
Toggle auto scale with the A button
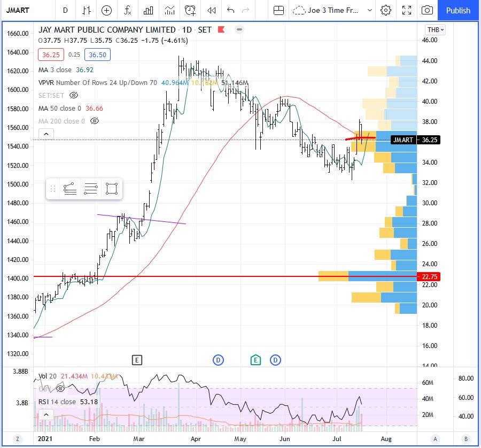(435, 439)
